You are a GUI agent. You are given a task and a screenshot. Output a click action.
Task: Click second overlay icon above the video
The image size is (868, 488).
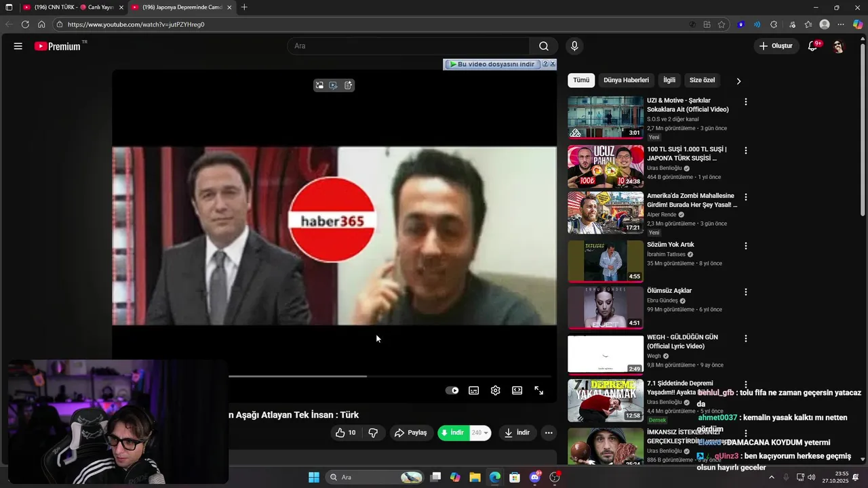[334, 85]
